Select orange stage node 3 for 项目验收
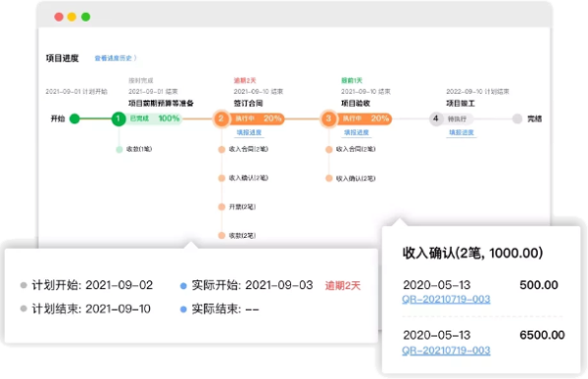Viewport: 588px width, 379px height. [x=329, y=118]
